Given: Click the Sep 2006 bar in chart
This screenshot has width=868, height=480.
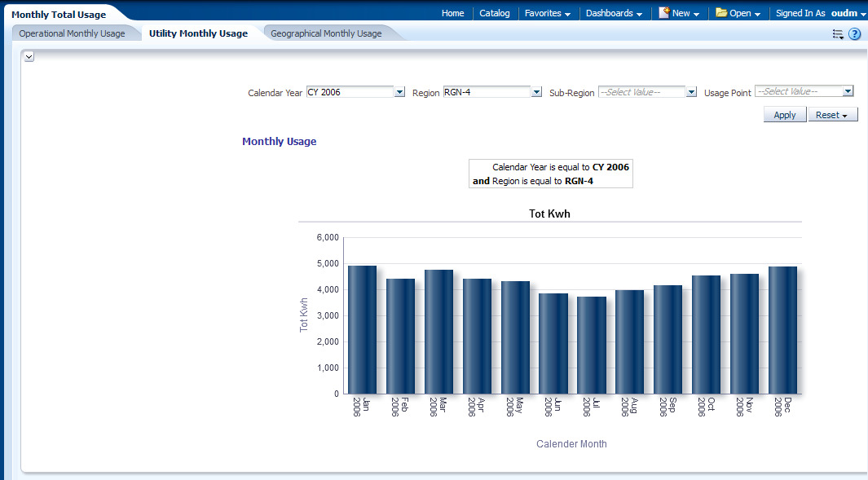Looking at the screenshot, I should pos(668,340).
